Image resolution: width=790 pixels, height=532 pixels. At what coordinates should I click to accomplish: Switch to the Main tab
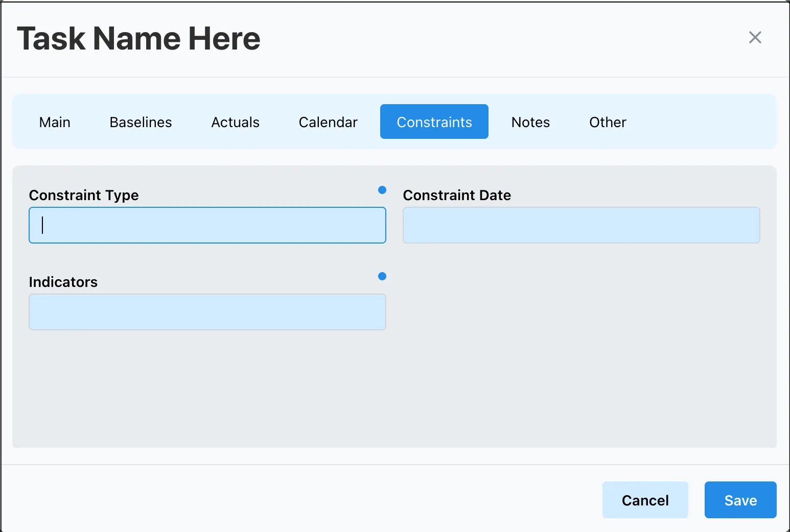[x=55, y=122]
